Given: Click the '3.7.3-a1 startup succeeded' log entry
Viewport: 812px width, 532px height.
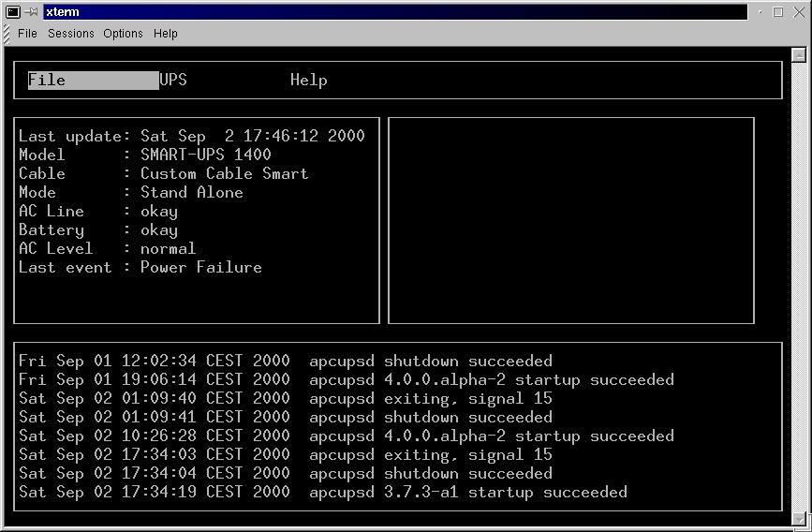Looking at the screenshot, I should (505, 493).
